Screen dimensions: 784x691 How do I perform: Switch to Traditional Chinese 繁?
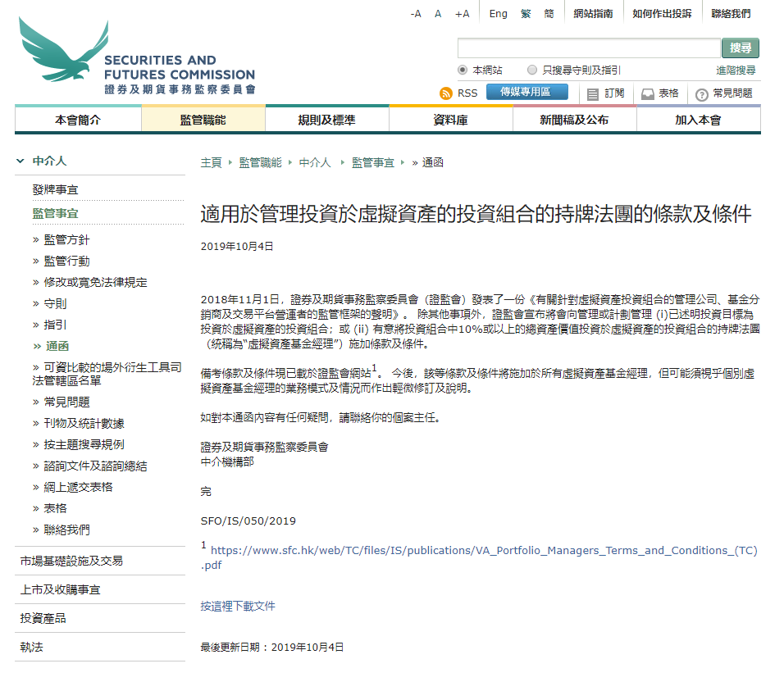pyautogui.click(x=526, y=14)
